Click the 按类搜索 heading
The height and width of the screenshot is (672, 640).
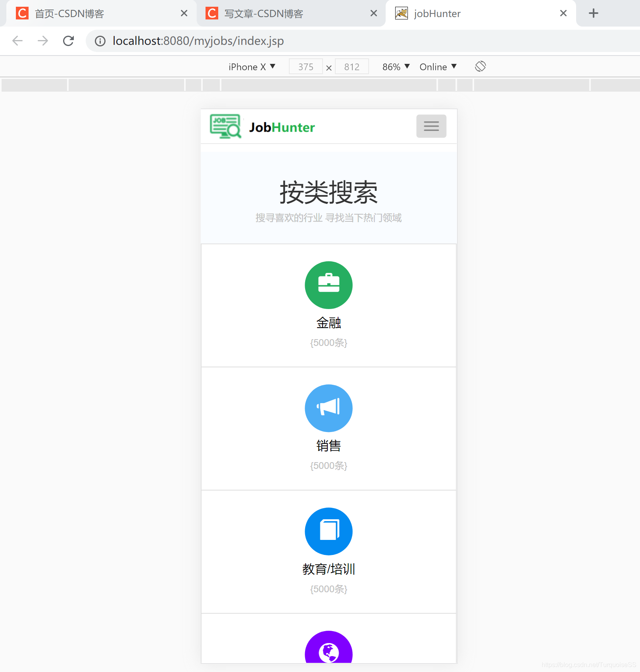[329, 192]
